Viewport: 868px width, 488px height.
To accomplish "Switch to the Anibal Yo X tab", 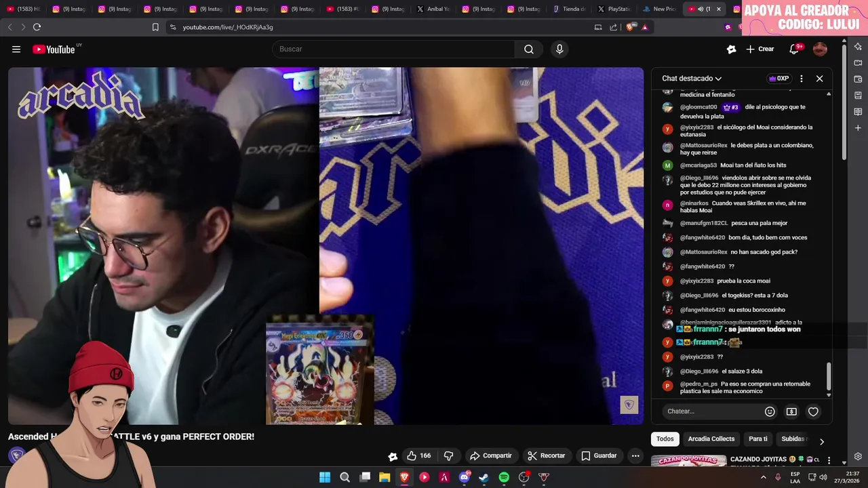I will tap(433, 9).
